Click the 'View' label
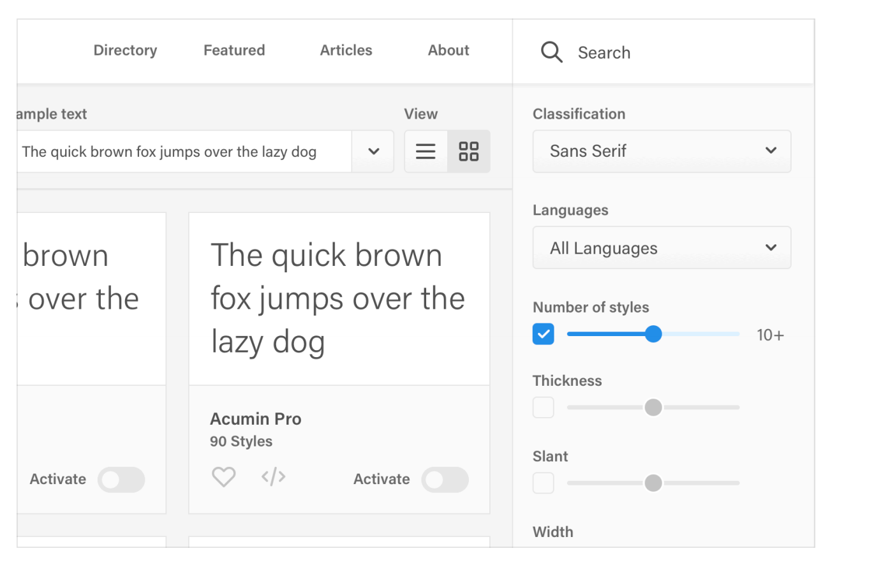Viewport: 874px width, 588px height. pos(421,114)
